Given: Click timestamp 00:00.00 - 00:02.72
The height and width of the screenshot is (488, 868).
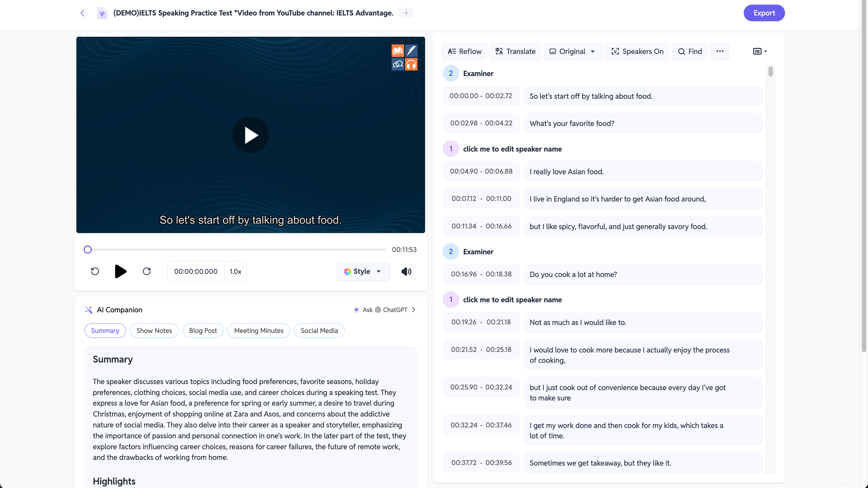Looking at the screenshot, I should point(481,96).
